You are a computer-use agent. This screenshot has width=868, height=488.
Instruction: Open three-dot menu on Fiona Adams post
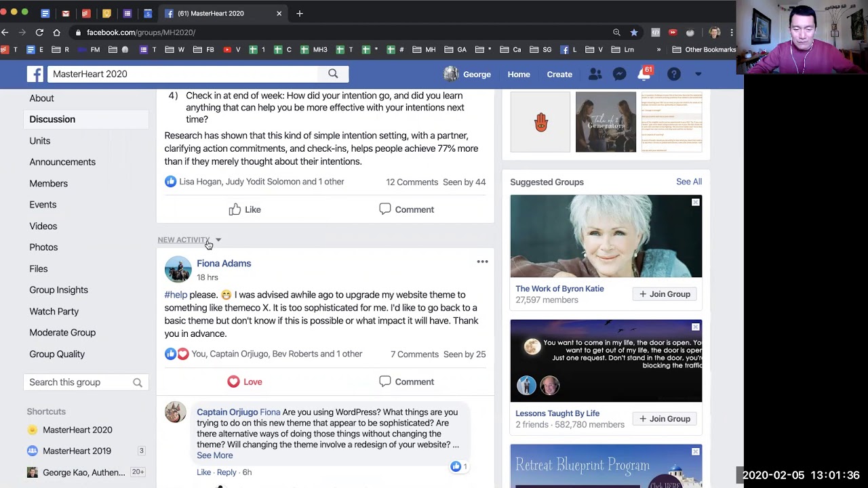tap(482, 262)
